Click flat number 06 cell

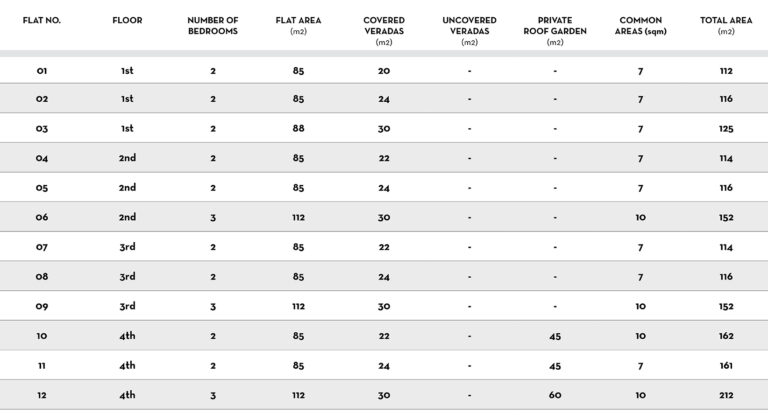pos(42,217)
